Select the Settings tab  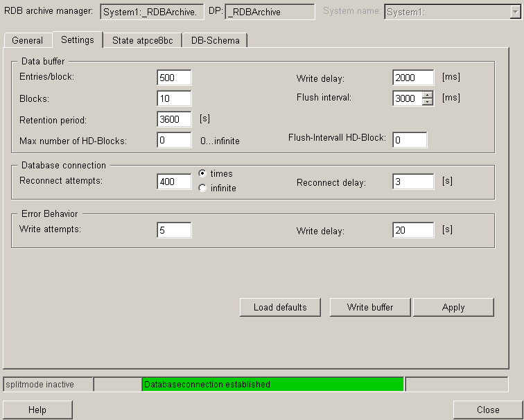(x=77, y=40)
